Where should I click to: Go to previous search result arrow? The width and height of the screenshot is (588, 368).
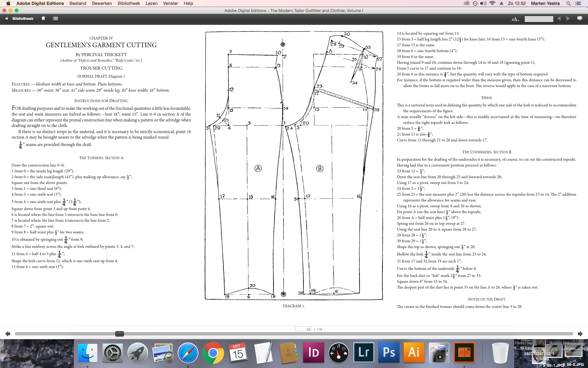(559, 19)
